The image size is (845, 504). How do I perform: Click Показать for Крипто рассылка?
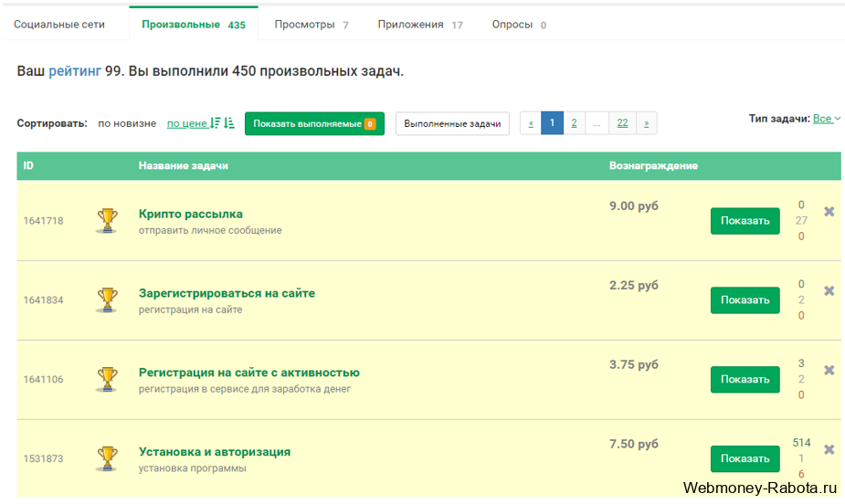pyautogui.click(x=745, y=221)
